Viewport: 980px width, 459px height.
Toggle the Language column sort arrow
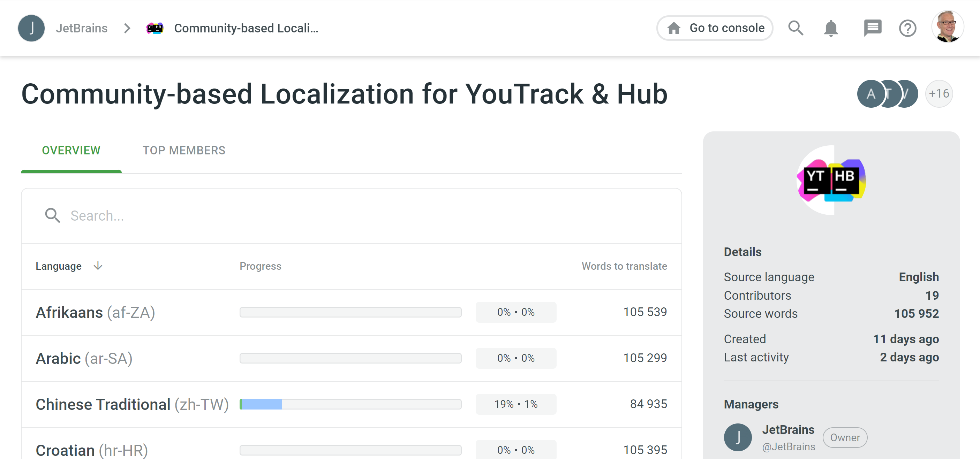(x=98, y=266)
